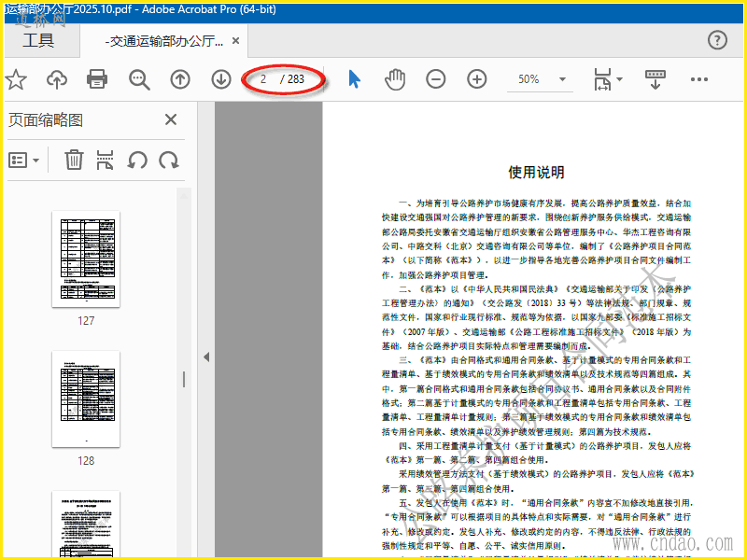Image resolution: width=747 pixels, height=560 pixels.
Task: Click the extract pages scissors icon
Action: pyautogui.click(x=105, y=160)
